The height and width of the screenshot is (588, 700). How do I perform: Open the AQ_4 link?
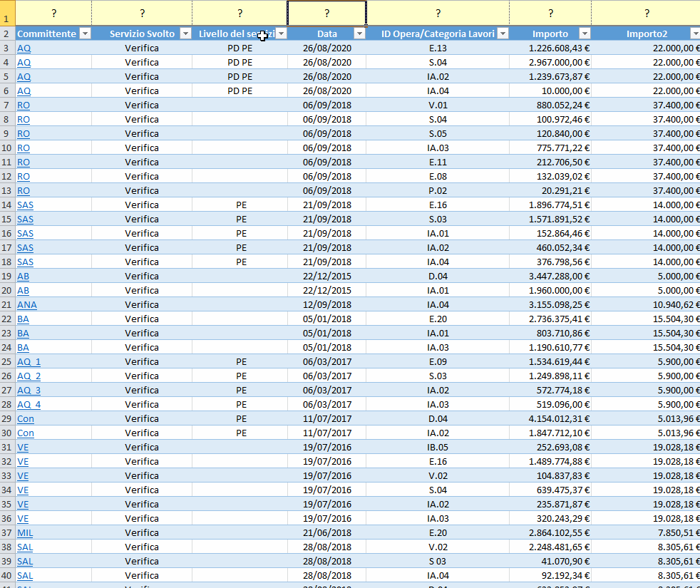29,405
